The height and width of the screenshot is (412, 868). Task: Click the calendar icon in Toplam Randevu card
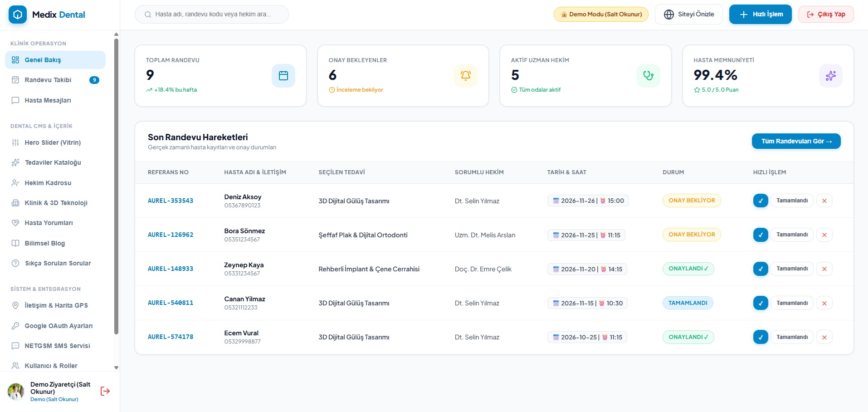click(x=283, y=76)
